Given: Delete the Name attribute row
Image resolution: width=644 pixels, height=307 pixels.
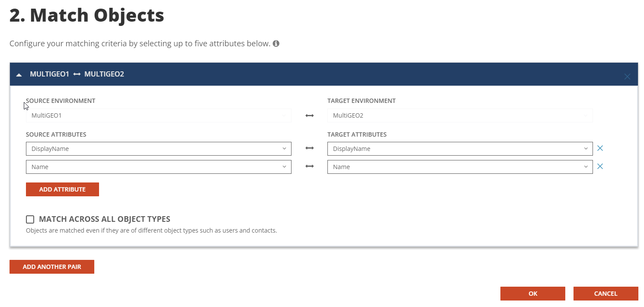Looking at the screenshot, I should coord(600,166).
